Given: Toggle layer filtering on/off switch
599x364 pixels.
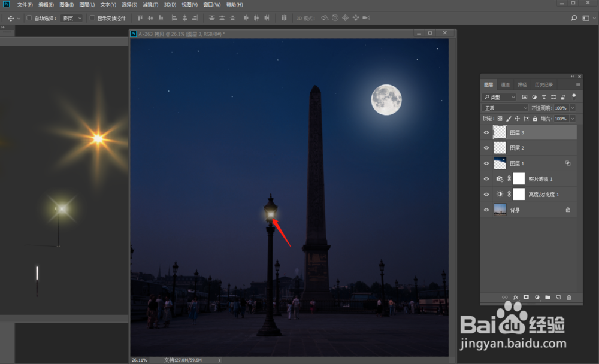Looking at the screenshot, I should (574, 96).
